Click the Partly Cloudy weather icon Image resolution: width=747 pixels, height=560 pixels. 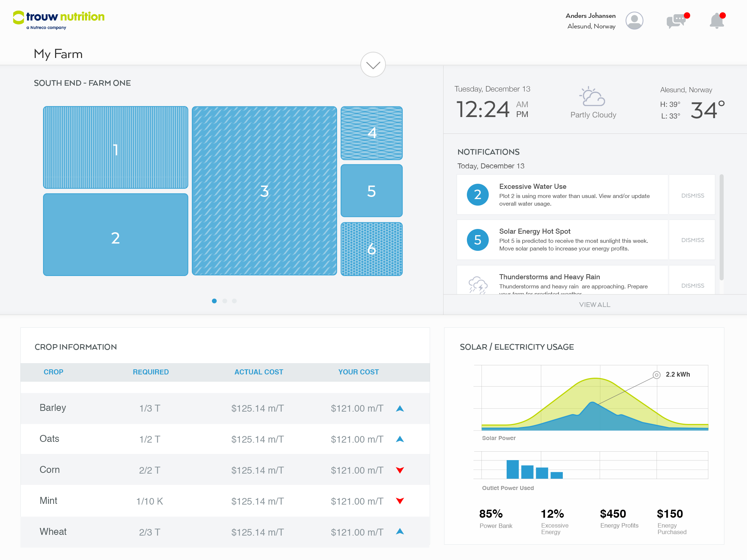click(592, 97)
